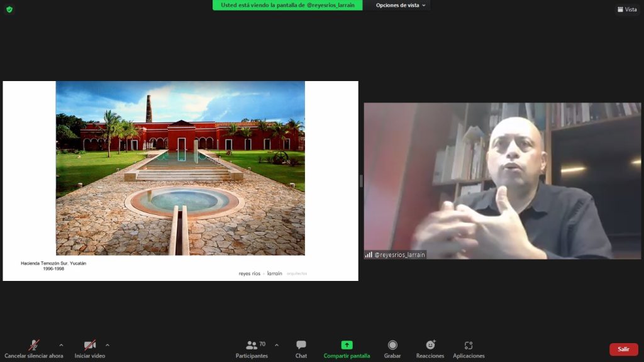Click the @reyesrios_larrain name label
644x362 pixels.
click(399, 255)
